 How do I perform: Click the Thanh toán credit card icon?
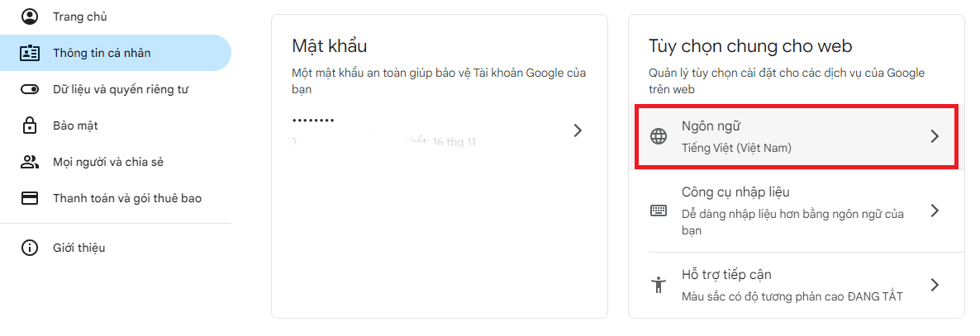[30, 199]
